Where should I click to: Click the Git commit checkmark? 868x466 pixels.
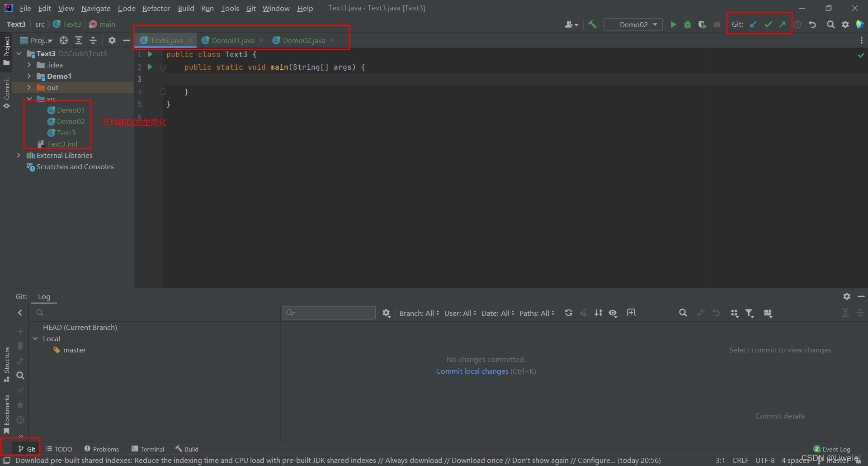coord(768,24)
